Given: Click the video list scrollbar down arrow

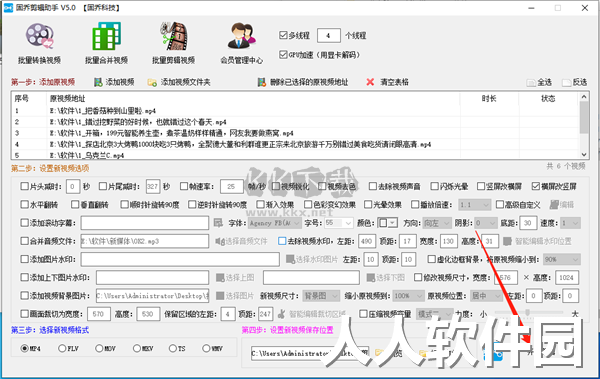Looking at the screenshot, I should (x=584, y=155).
